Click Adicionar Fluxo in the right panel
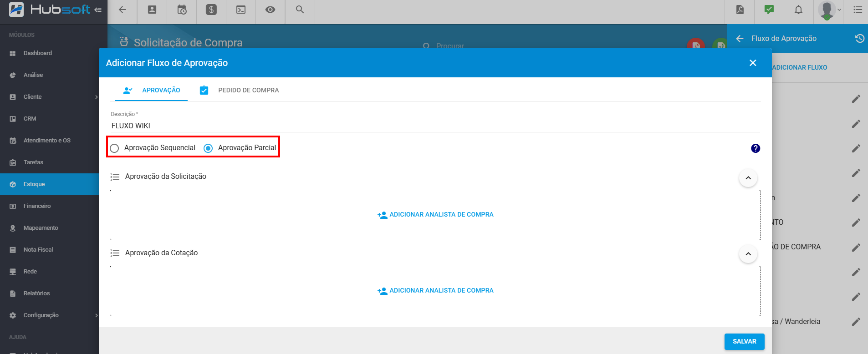Screen dimensions: 868x354 [800, 67]
